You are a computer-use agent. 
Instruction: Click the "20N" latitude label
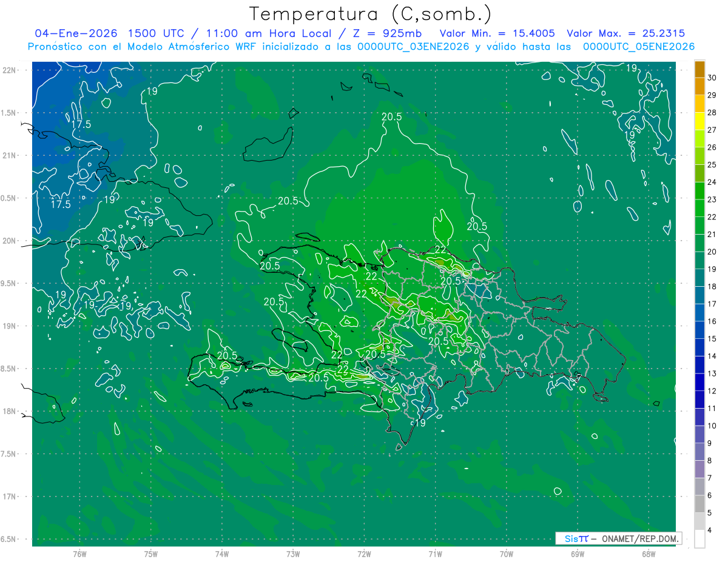point(10,241)
